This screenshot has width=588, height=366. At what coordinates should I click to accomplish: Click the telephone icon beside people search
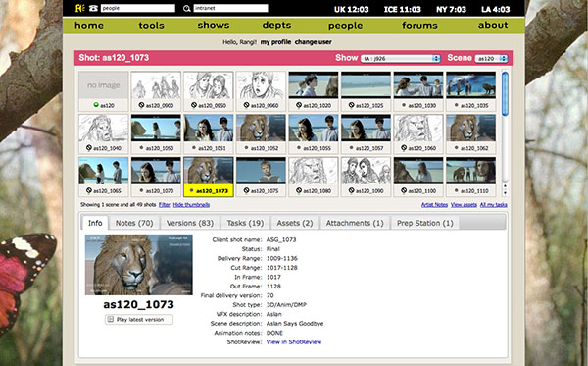tap(93, 8)
